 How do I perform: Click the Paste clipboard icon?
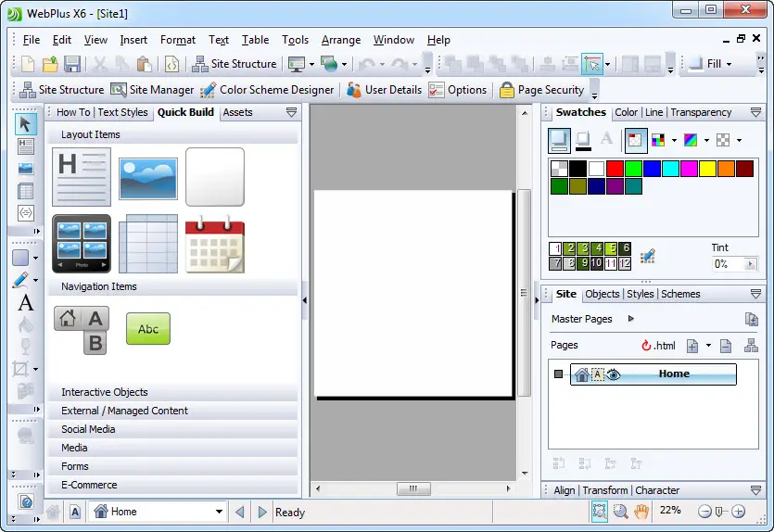coord(144,64)
